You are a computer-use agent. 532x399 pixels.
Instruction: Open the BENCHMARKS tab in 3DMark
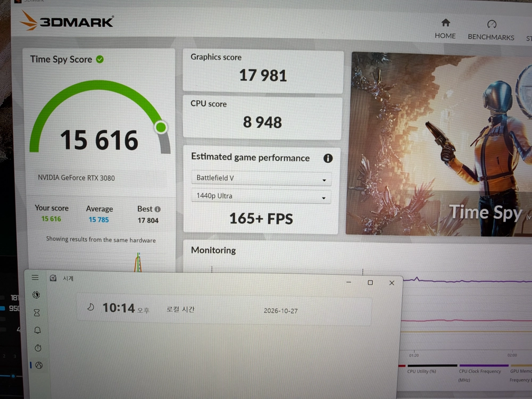pos(491,30)
